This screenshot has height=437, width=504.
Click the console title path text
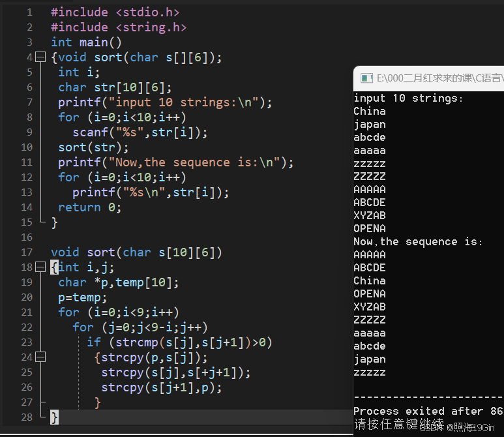click(440, 78)
